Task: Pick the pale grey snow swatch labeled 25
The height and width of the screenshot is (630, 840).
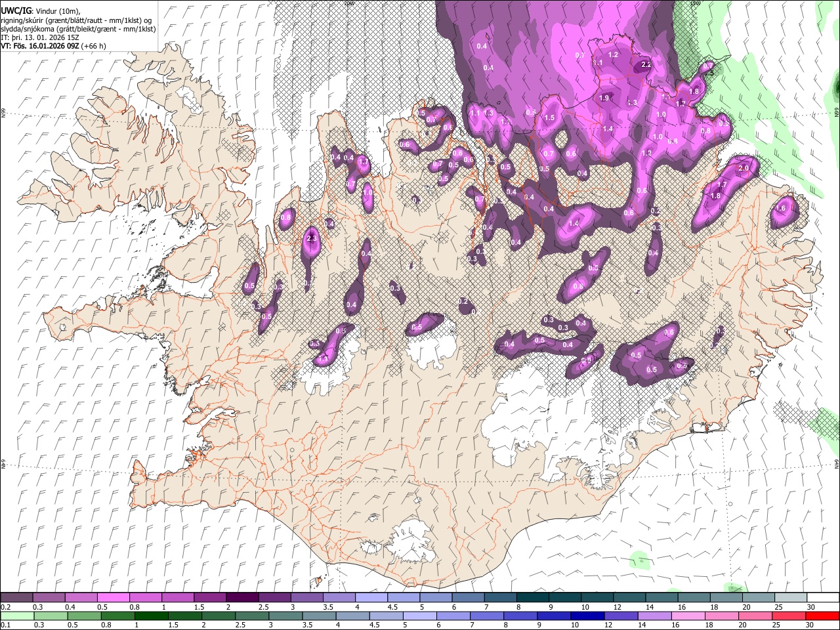Action: [790, 598]
